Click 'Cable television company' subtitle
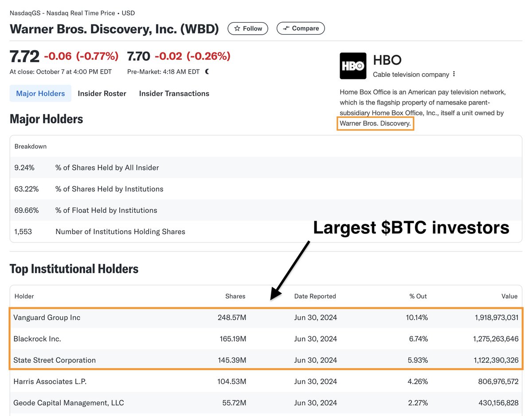Screen dimensions: 532x416 tap(411, 75)
